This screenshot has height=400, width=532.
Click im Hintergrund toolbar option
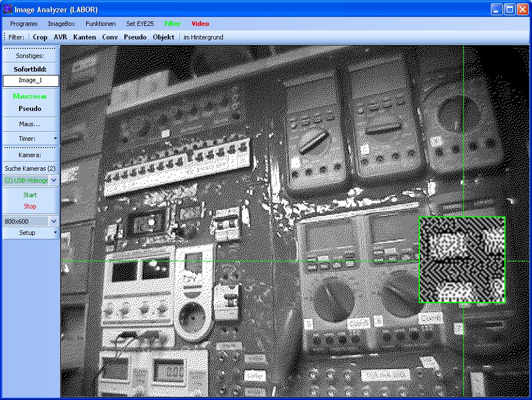[203, 37]
